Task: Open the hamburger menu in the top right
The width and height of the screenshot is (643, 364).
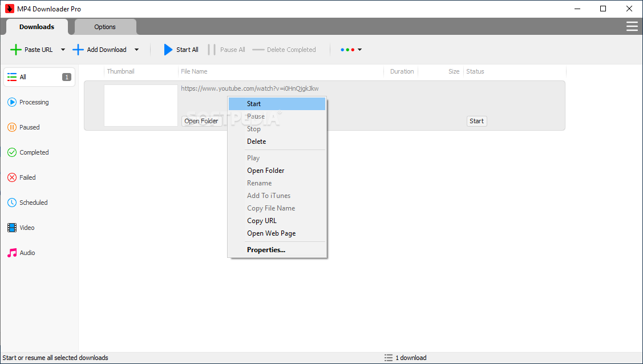Action: [x=632, y=27]
